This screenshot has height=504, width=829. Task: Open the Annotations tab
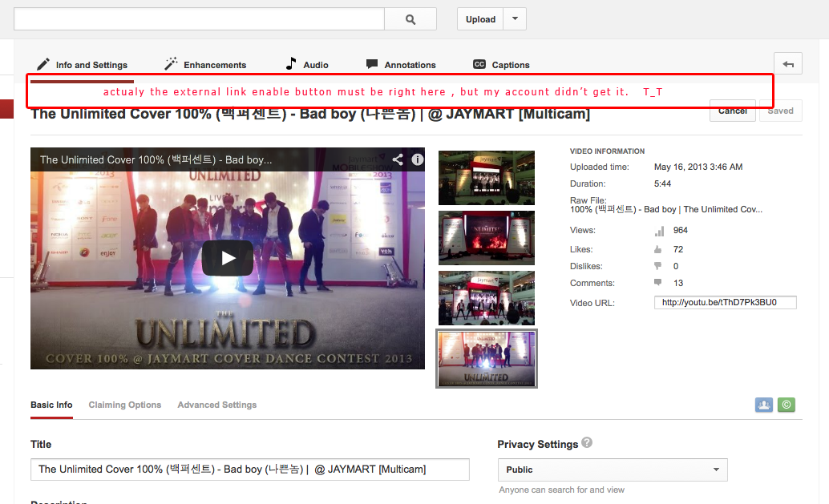(401, 64)
